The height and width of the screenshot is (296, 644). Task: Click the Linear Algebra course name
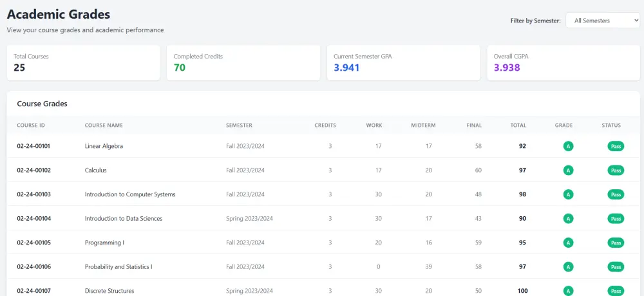click(104, 145)
